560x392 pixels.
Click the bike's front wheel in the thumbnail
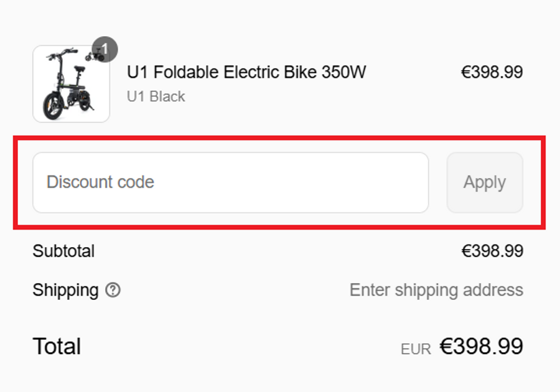click(54, 106)
